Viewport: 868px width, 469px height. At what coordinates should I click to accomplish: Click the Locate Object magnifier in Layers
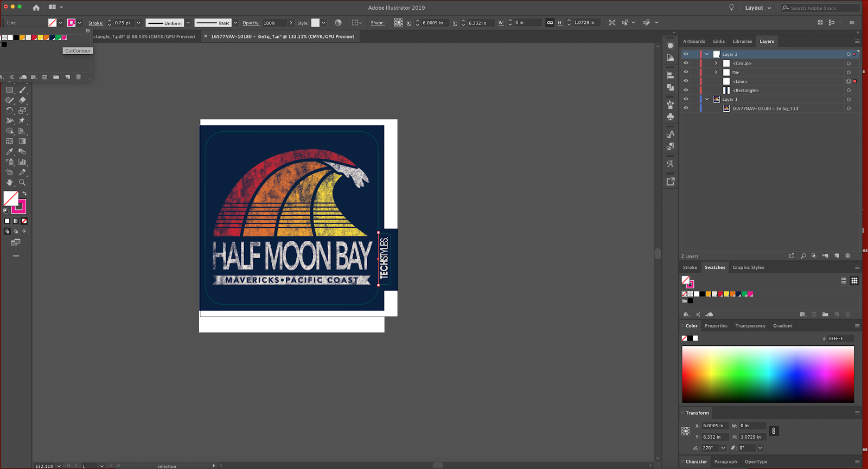803,256
